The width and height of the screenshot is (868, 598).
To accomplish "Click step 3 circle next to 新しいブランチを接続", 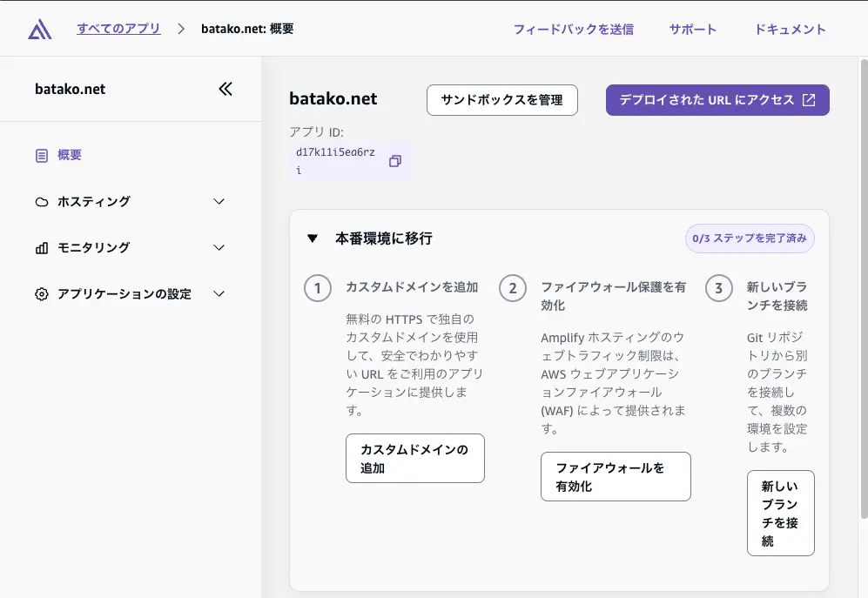I will click(718, 288).
